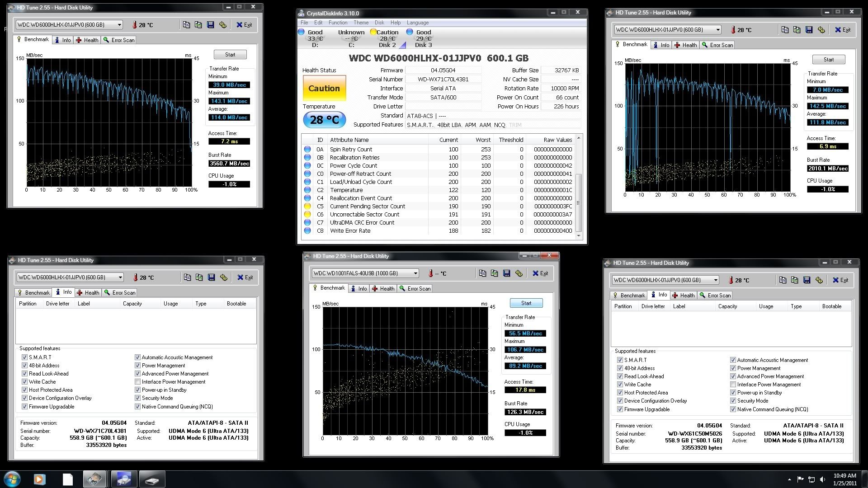Viewport: 868px width, 488px height.
Task: Open options icon in HD Tune 142.5 MB/sec window
Action: (821, 30)
